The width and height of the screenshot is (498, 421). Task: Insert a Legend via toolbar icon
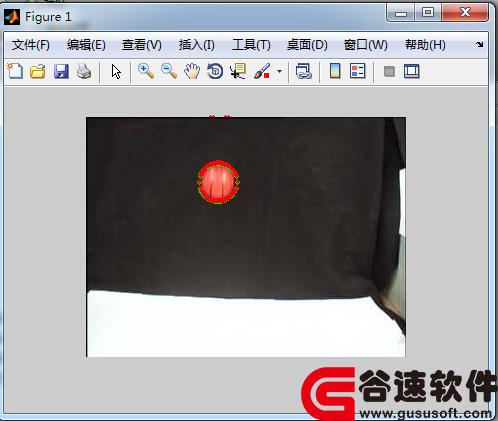tap(358, 71)
